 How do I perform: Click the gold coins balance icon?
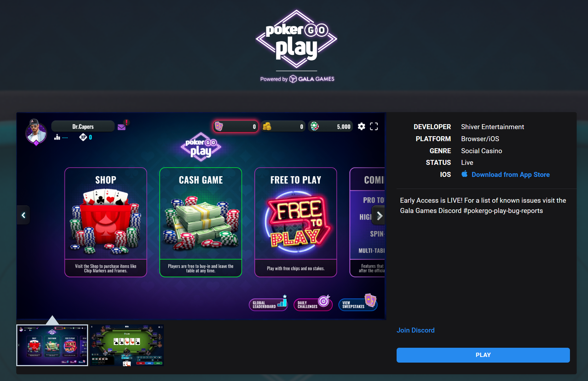coord(267,126)
